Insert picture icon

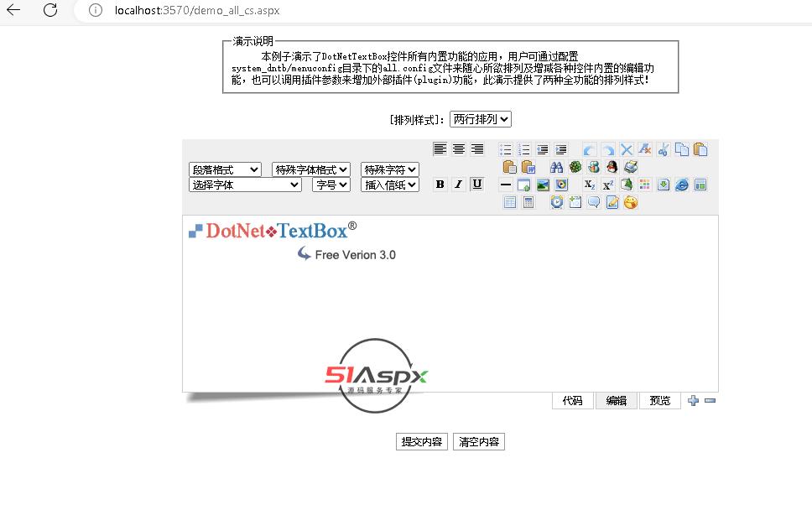point(543,185)
